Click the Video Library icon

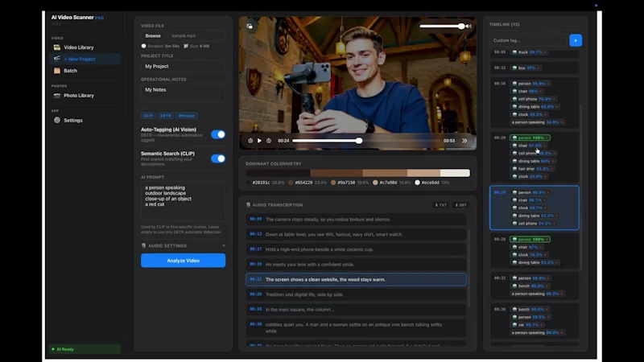tap(57, 47)
